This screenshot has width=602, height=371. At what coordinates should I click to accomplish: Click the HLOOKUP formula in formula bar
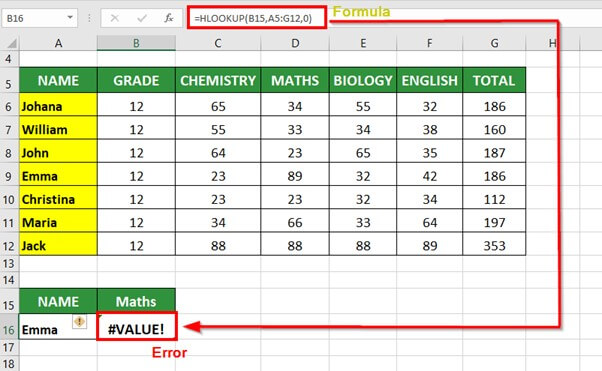point(253,18)
